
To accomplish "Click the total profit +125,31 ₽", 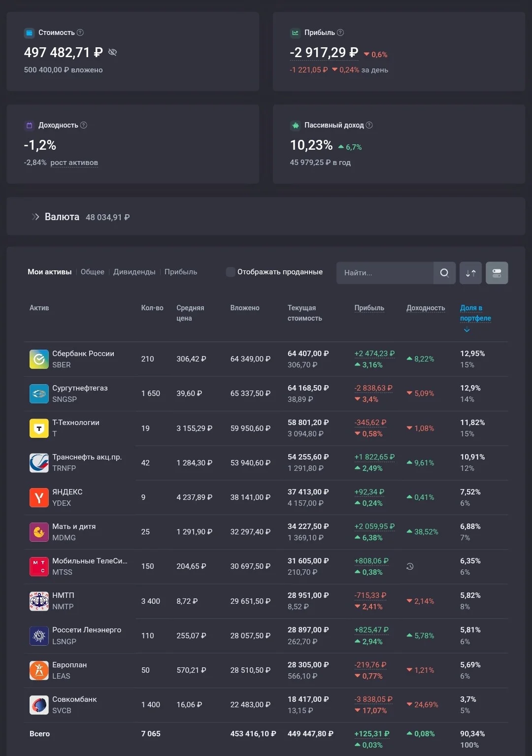I will click(372, 734).
